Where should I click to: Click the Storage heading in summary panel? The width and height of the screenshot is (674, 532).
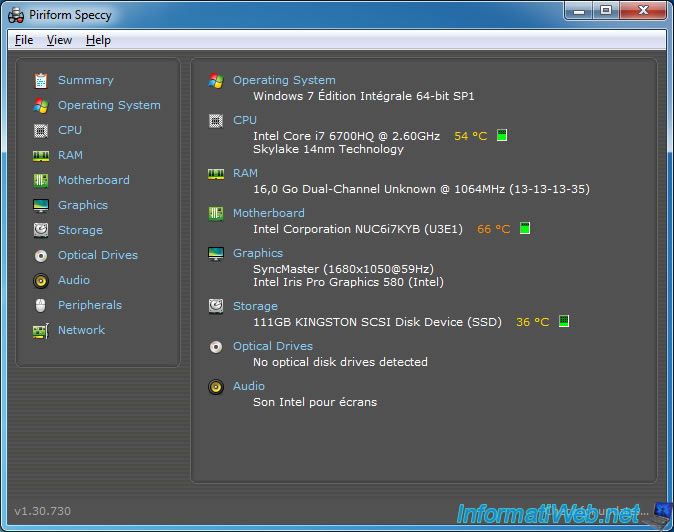[255, 306]
